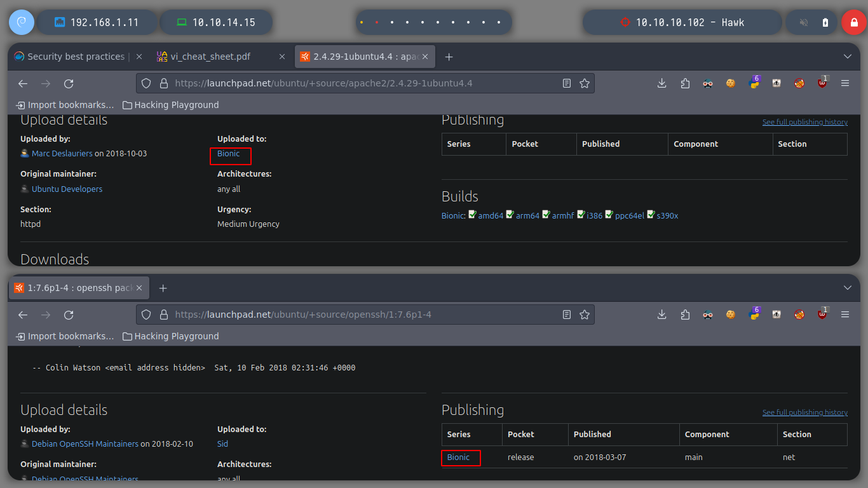Open Marc Deslauriers uploader link
This screenshot has width=868, height=488.
62,153
